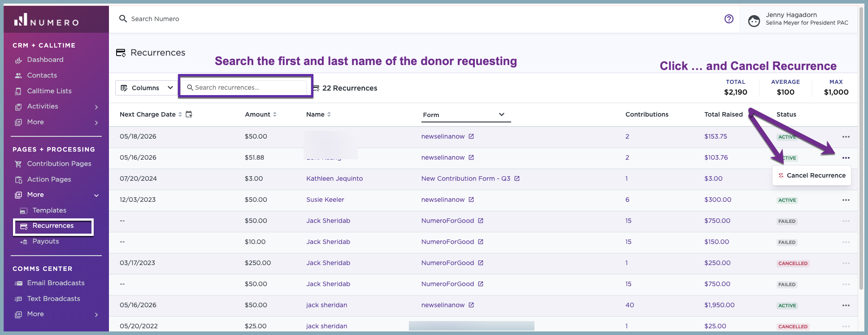Click the vertical scrollbar on the right
Image resolution: width=868 pixels, height=335 pixels.
tap(861, 148)
